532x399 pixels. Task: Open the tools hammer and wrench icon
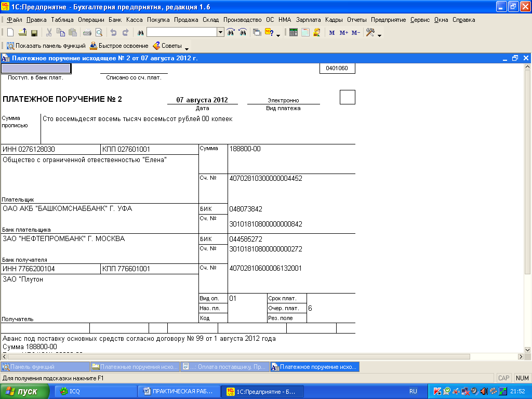370,33
